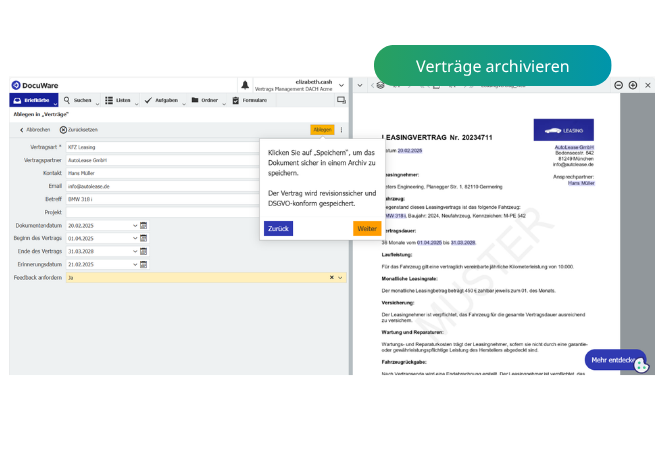Zoom in the document viewer
Screen dimensions: 666x450
[633, 85]
